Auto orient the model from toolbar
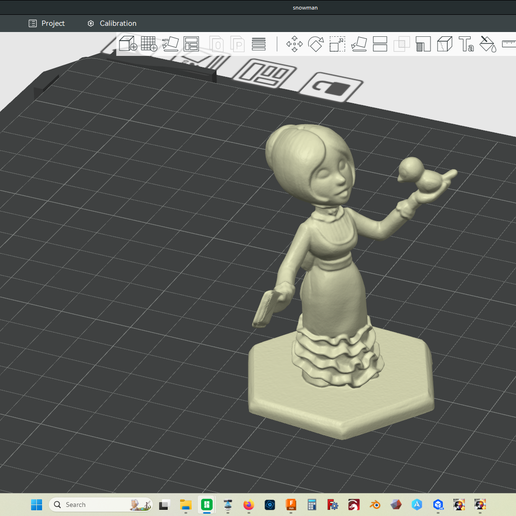 [170, 44]
